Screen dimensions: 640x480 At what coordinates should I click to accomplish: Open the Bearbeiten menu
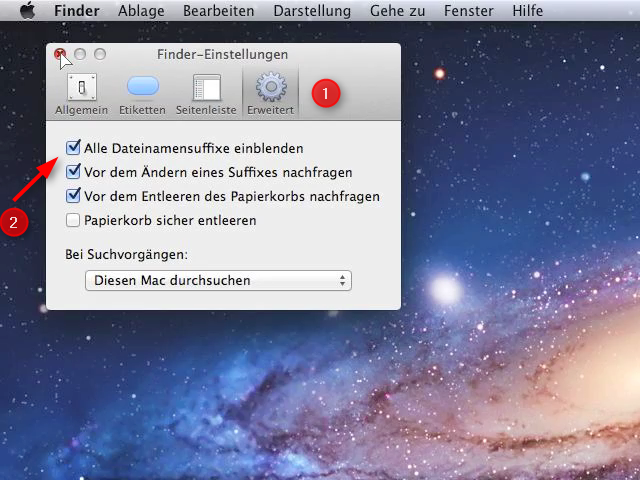pos(218,11)
